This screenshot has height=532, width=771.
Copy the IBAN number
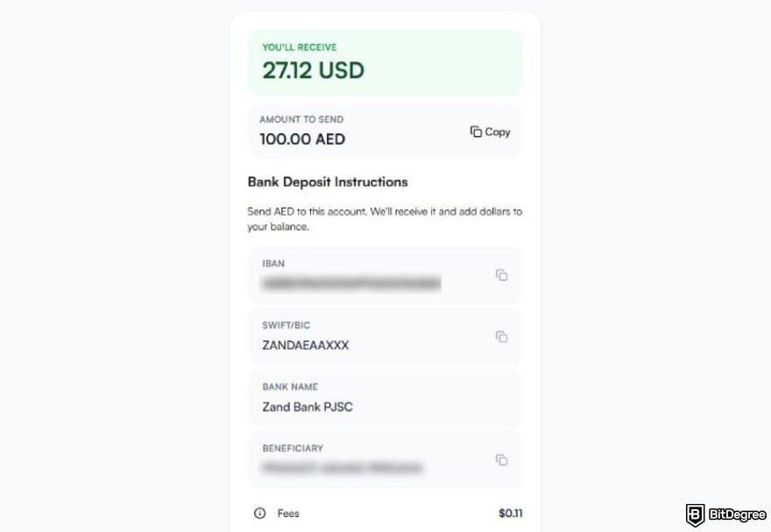point(501,274)
